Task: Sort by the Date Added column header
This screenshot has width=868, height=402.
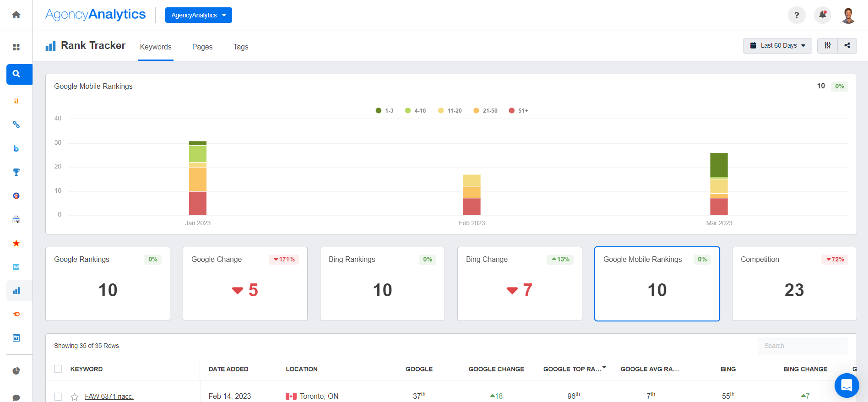Action: click(x=228, y=369)
